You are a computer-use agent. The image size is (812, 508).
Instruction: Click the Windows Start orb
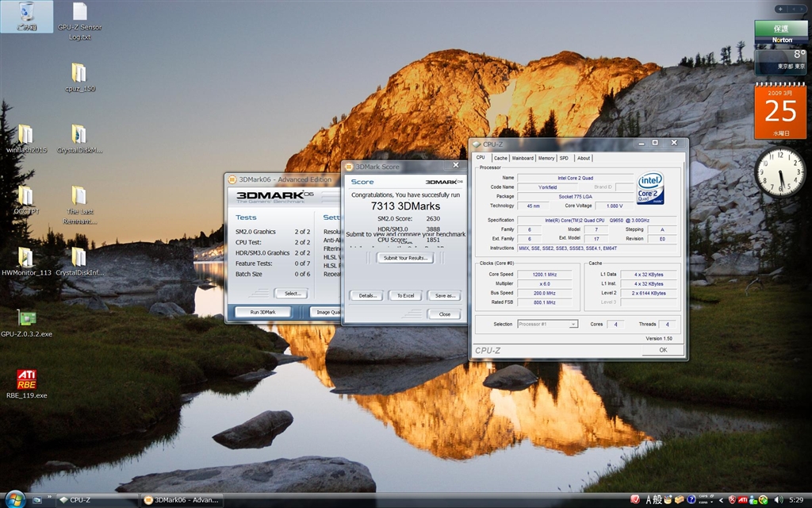[x=15, y=498]
